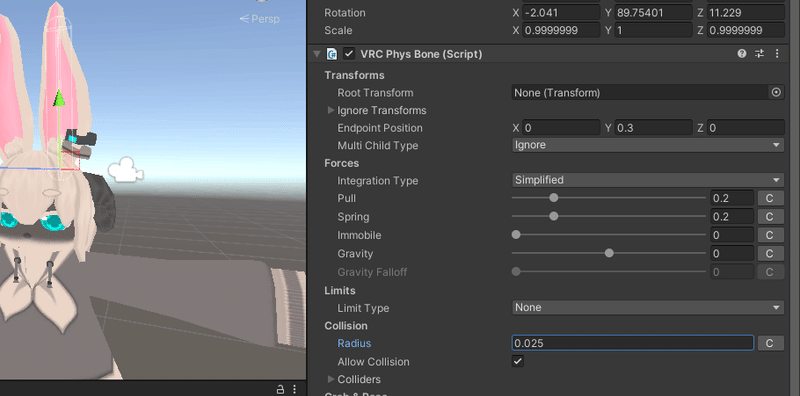The image size is (800, 396).
Task: Click the camera gizmo in Scene view
Action: click(x=126, y=169)
